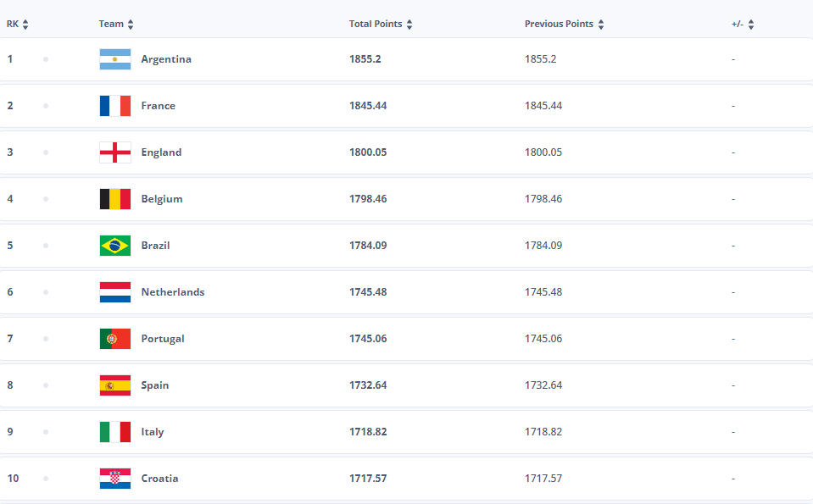
Task: Click the Croatia flag icon
Action: tap(114, 479)
